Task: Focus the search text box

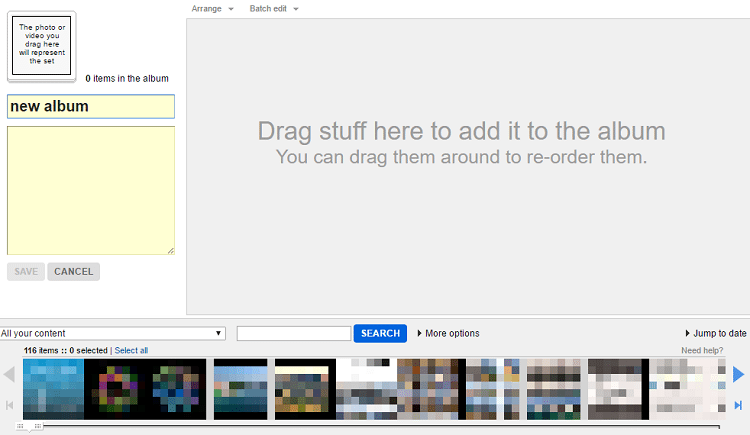Action: 294,333
